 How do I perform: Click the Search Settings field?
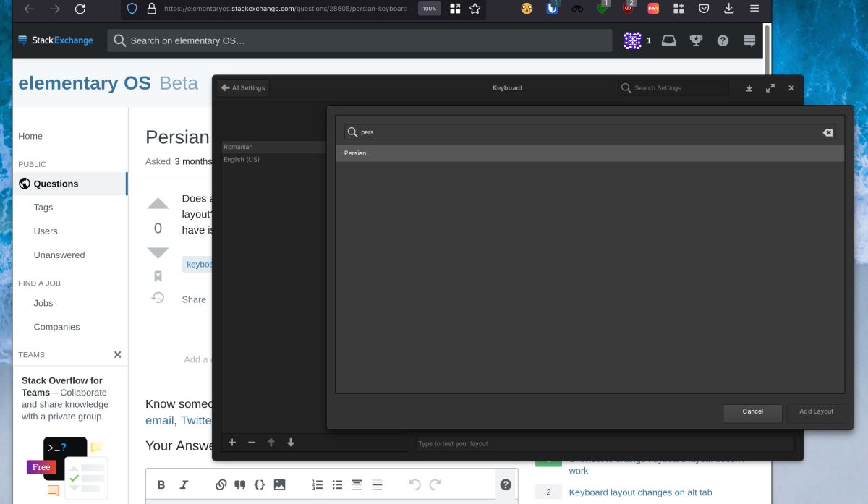click(673, 88)
